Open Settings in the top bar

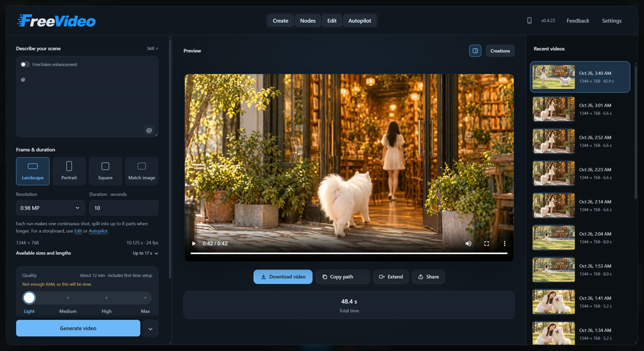click(612, 21)
